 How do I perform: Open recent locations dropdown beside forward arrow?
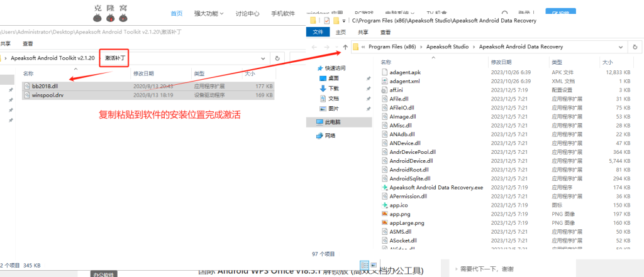[337, 48]
